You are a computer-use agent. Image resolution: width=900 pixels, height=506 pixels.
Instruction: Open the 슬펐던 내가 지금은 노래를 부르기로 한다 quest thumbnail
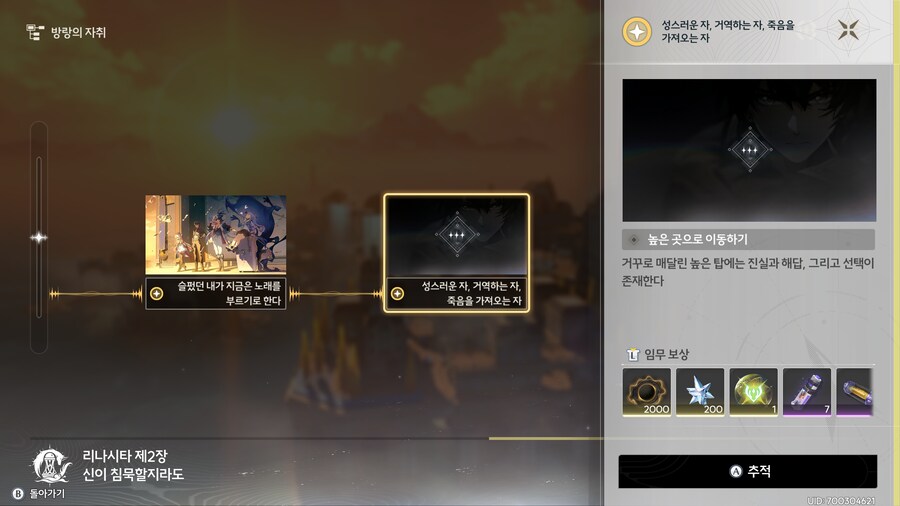click(x=216, y=235)
